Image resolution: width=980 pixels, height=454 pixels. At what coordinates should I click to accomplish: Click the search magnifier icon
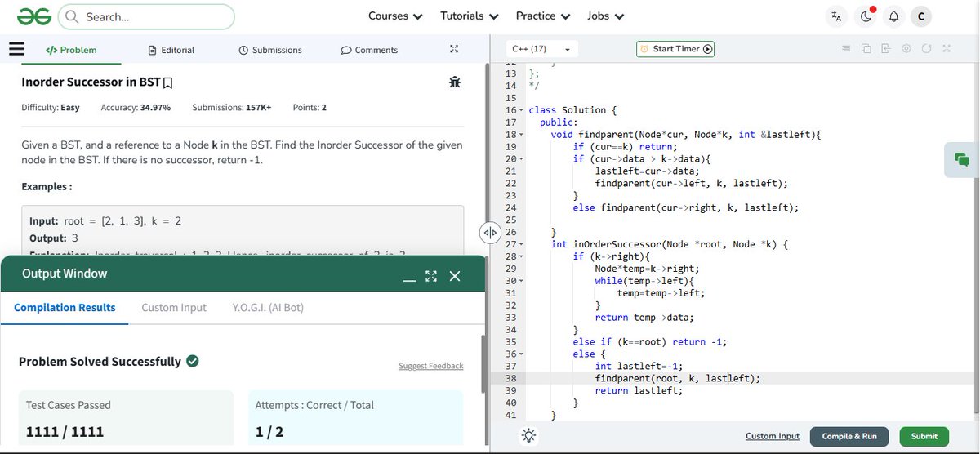click(72, 16)
